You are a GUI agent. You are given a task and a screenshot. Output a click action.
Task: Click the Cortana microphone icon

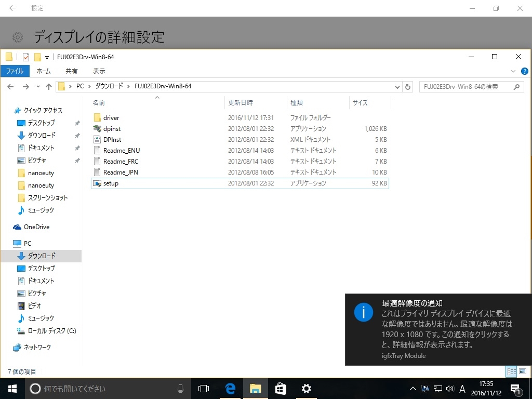coord(180,389)
